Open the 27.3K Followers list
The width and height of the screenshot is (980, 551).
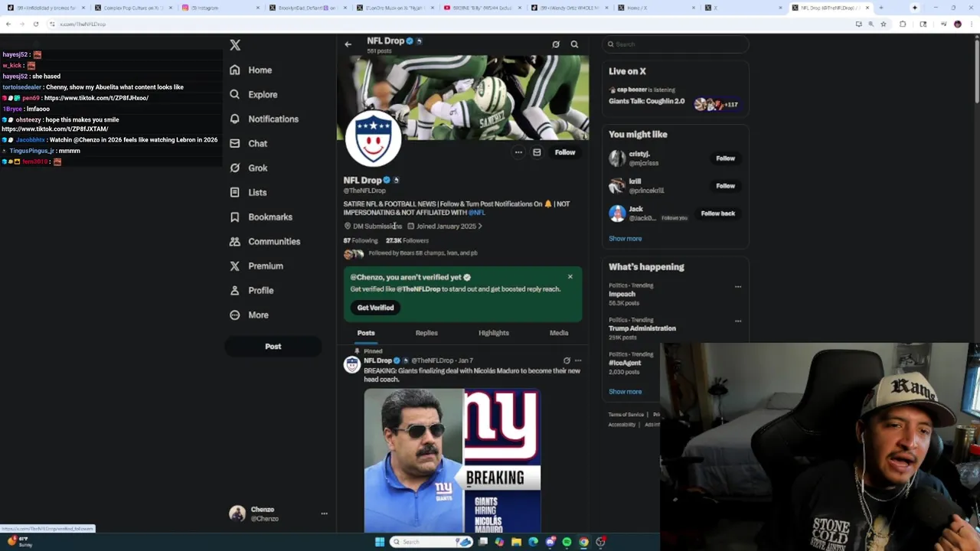[407, 240]
